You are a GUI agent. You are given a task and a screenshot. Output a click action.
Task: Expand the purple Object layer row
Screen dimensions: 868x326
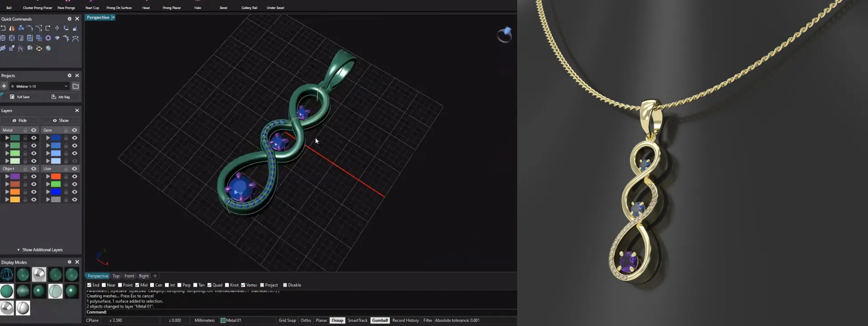coord(7,176)
